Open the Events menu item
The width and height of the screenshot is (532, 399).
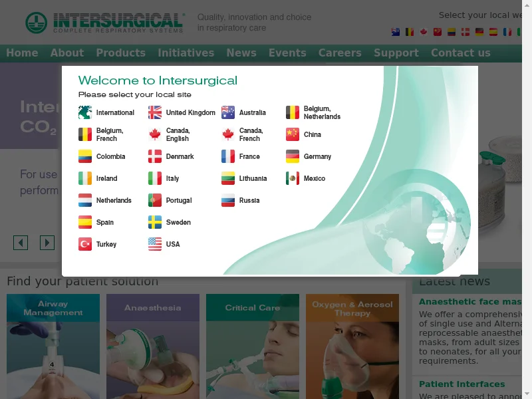(287, 53)
